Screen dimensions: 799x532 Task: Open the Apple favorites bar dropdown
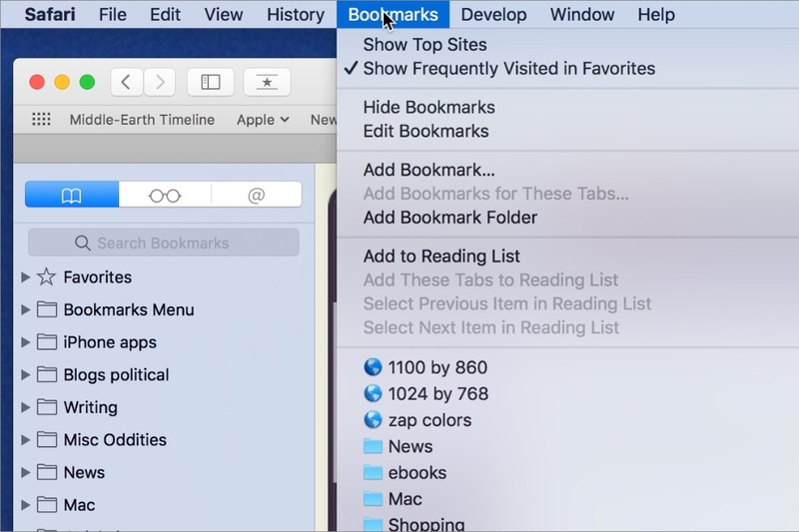click(263, 120)
